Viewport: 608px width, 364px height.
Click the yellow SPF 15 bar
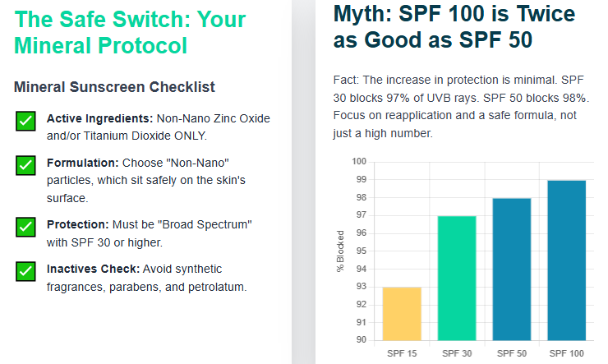pyautogui.click(x=403, y=313)
